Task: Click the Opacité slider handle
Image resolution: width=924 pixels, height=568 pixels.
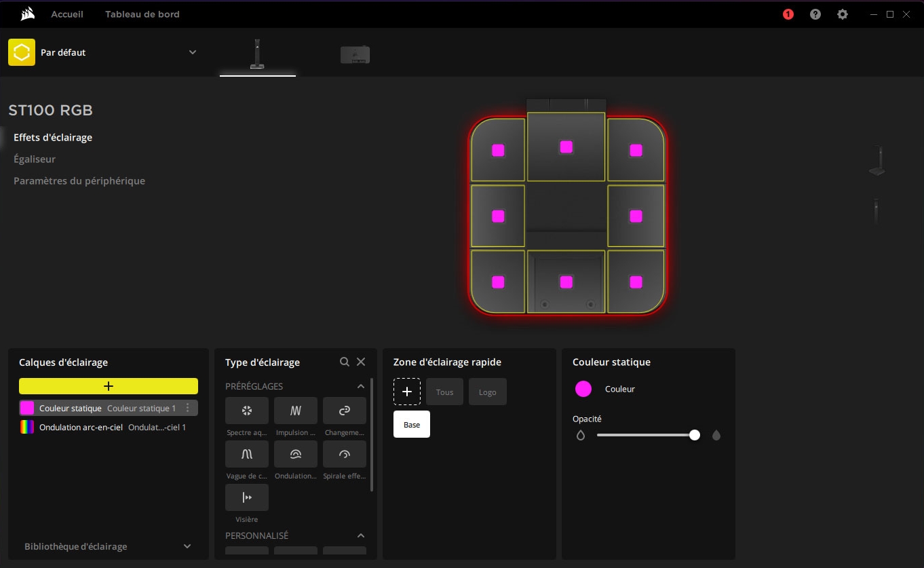Action: [695, 435]
